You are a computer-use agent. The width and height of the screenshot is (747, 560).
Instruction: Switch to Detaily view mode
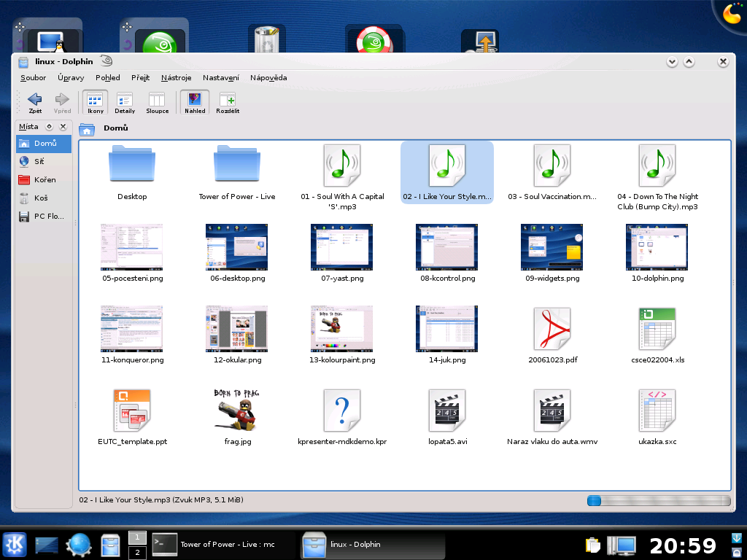tap(125, 102)
